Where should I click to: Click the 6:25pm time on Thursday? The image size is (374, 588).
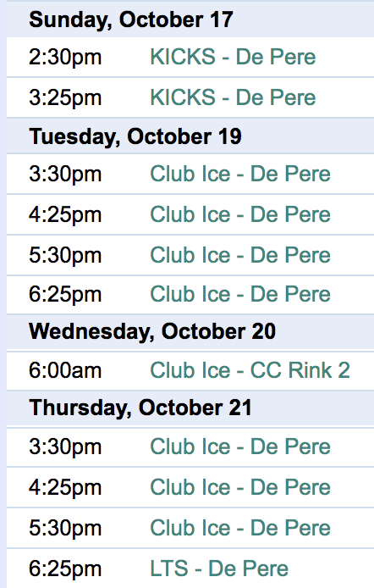65,569
